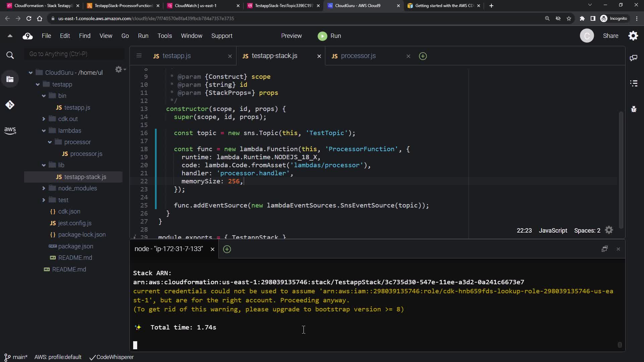Click the search magnifier in left sidebar
Image resolution: width=644 pixels, height=362 pixels.
coord(10,55)
